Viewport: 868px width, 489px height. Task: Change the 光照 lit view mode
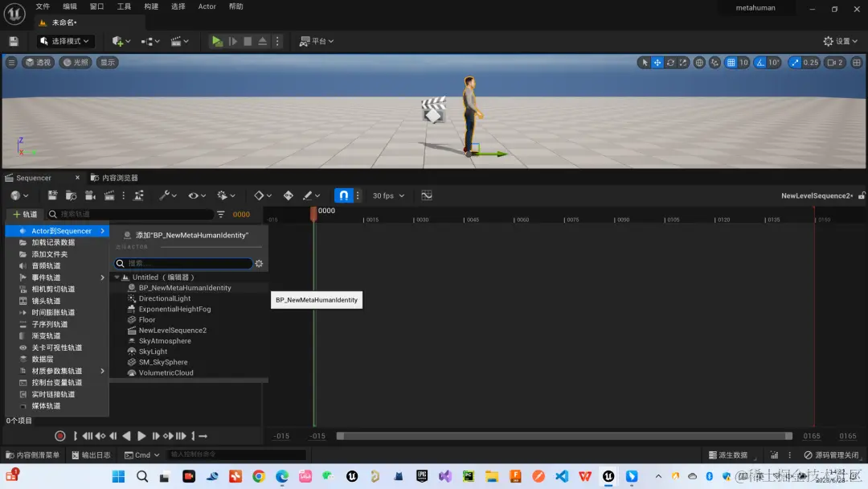point(76,63)
